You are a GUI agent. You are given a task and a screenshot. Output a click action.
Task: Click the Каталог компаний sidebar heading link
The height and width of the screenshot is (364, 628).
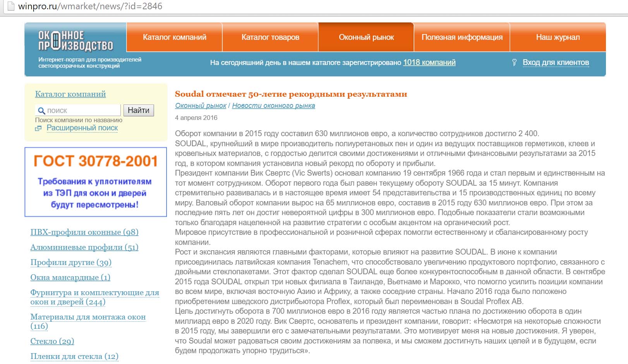point(70,94)
